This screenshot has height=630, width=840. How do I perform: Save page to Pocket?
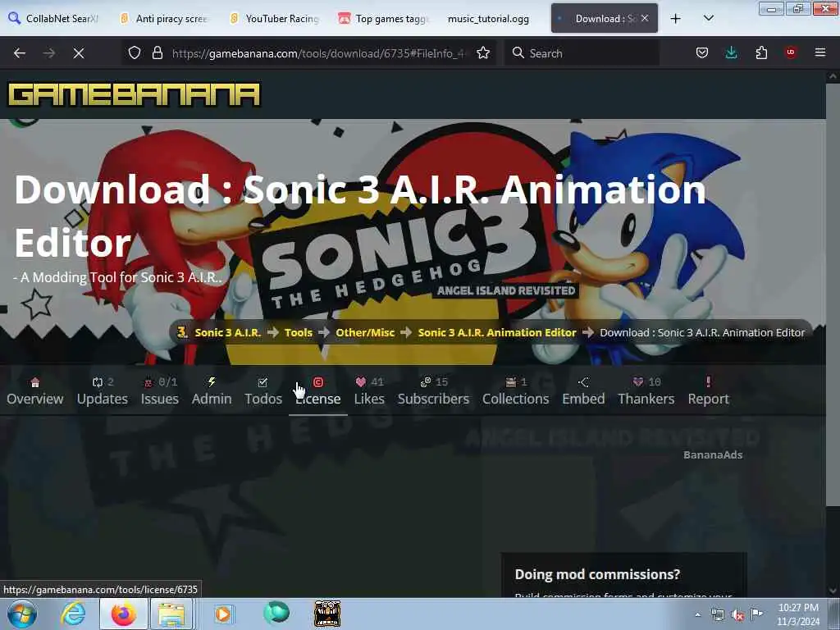(x=702, y=53)
